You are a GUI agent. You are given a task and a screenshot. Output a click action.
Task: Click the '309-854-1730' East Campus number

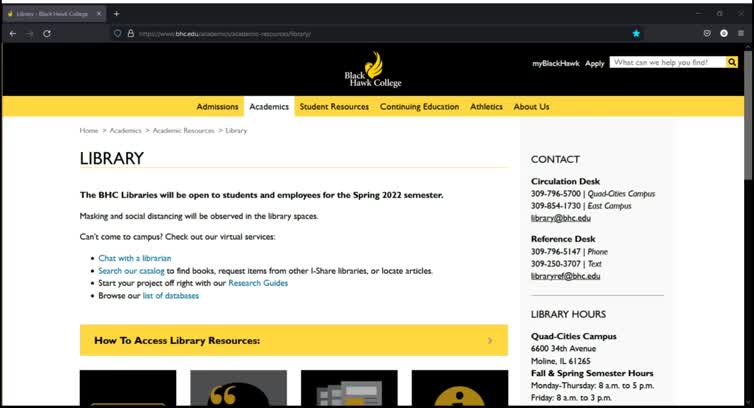[556, 205]
